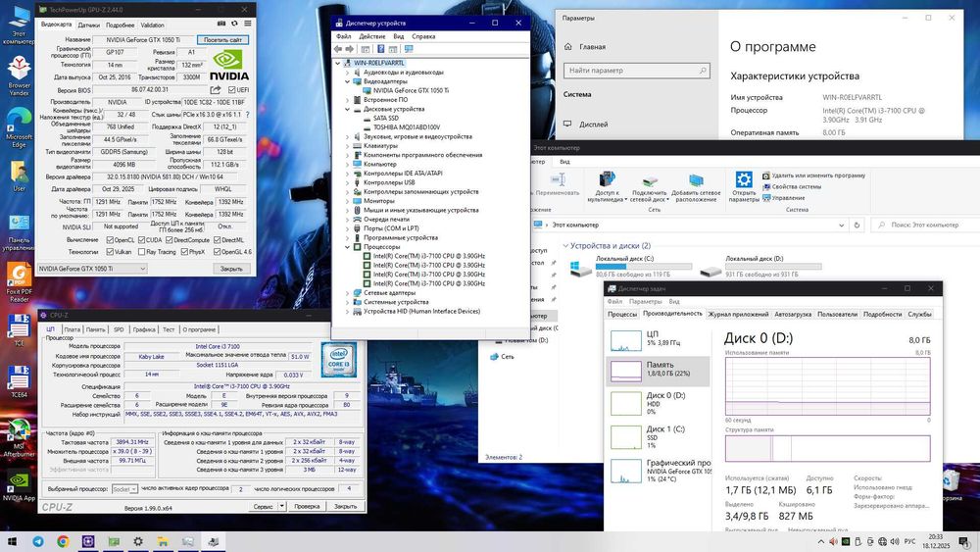The image size is (980, 552).
Task: Enable the Ray Tracing checkbox
Action: point(142,252)
